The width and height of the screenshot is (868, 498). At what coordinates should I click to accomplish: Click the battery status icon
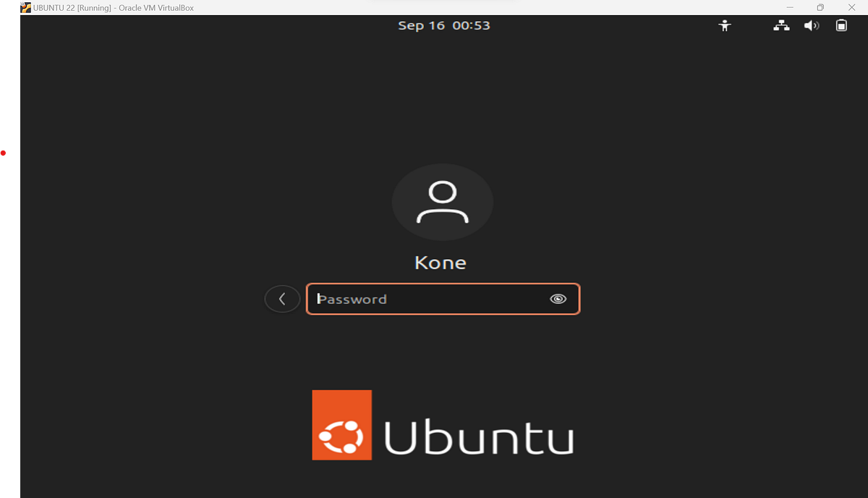(x=841, y=25)
